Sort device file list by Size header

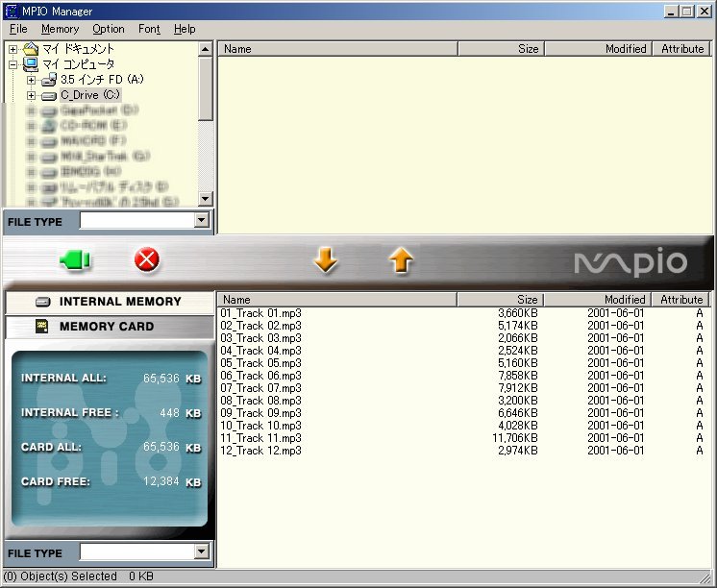tap(500, 300)
